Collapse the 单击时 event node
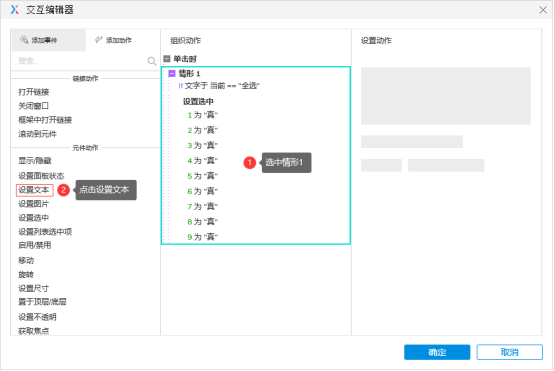554x371 pixels. click(x=167, y=59)
